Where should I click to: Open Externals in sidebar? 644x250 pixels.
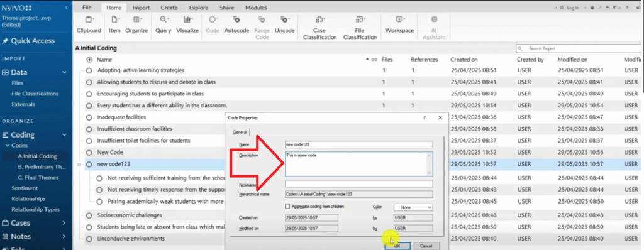pyautogui.click(x=23, y=104)
